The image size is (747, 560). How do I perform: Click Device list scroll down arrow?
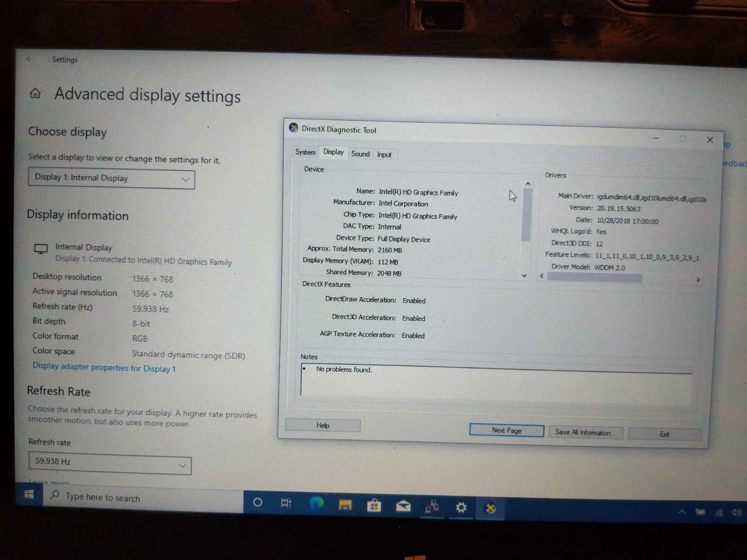[524, 275]
